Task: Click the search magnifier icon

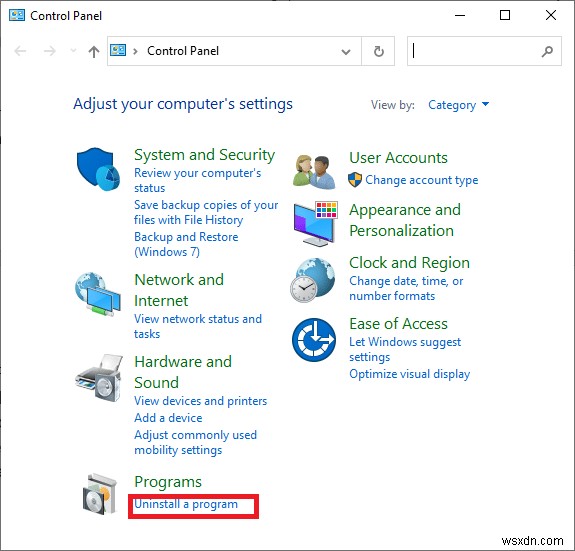Action: tap(547, 51)
